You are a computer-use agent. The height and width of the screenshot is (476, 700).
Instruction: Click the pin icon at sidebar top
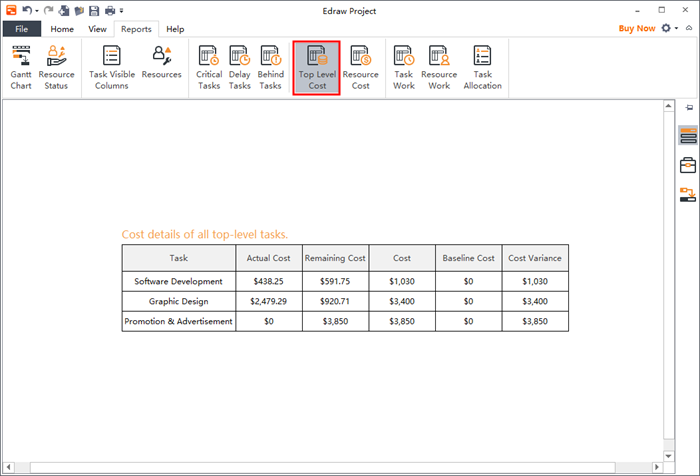[689, 108]
